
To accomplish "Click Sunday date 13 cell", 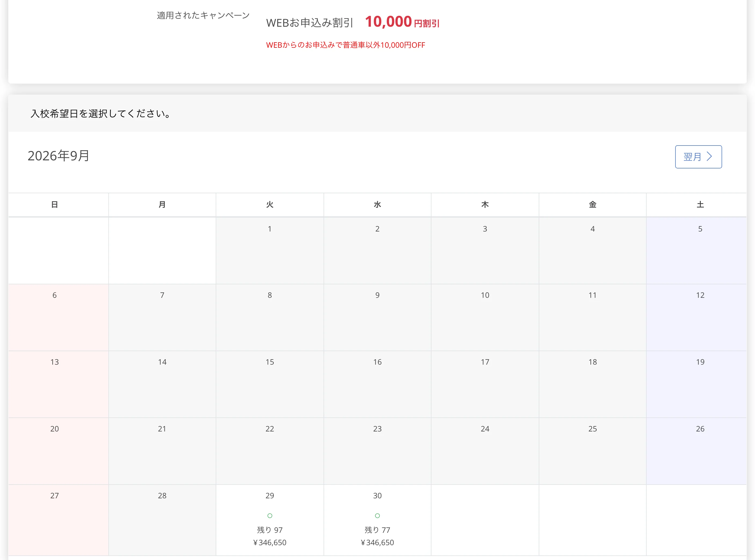I will click(x=58, y=384).
